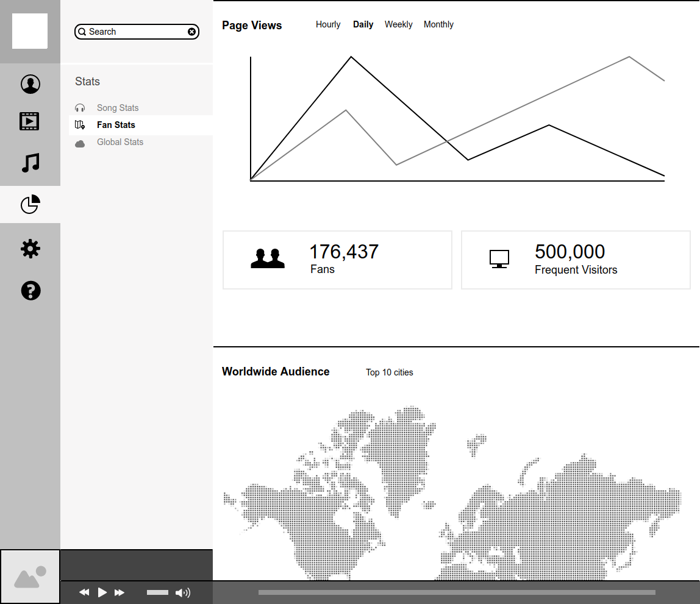Open the video filmstrip section

pos(29,121)
